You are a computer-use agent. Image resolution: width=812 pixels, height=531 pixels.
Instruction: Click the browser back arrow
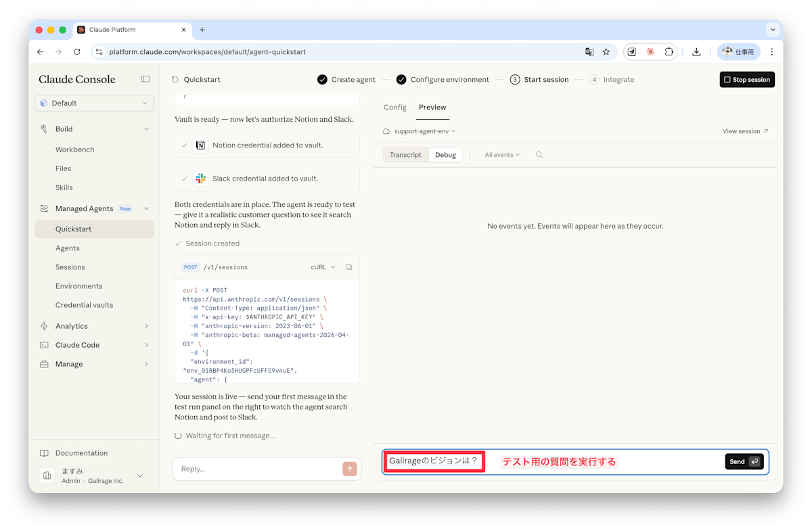click(41, 51)
